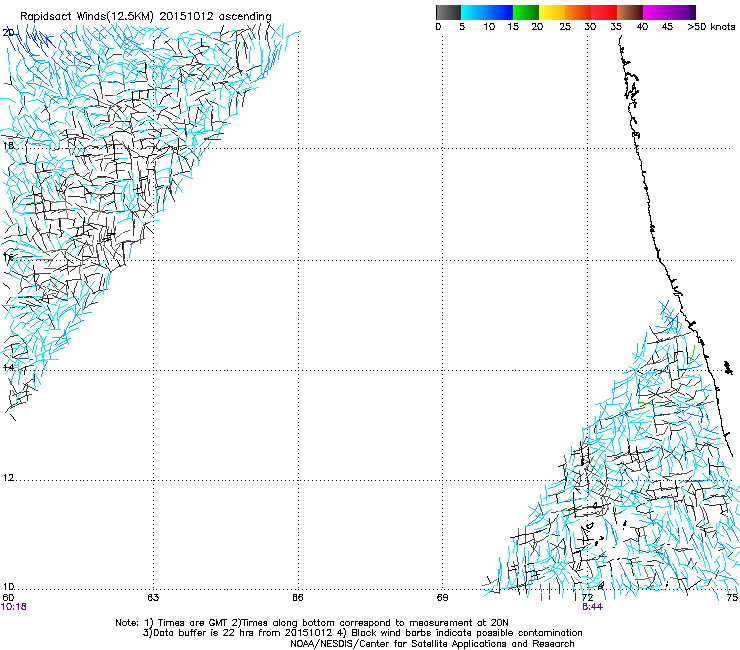This screenshot has width=740, height=650.
Task: Click the gray 0–5 knots legend segment
Action: click(x=448, y=12)
